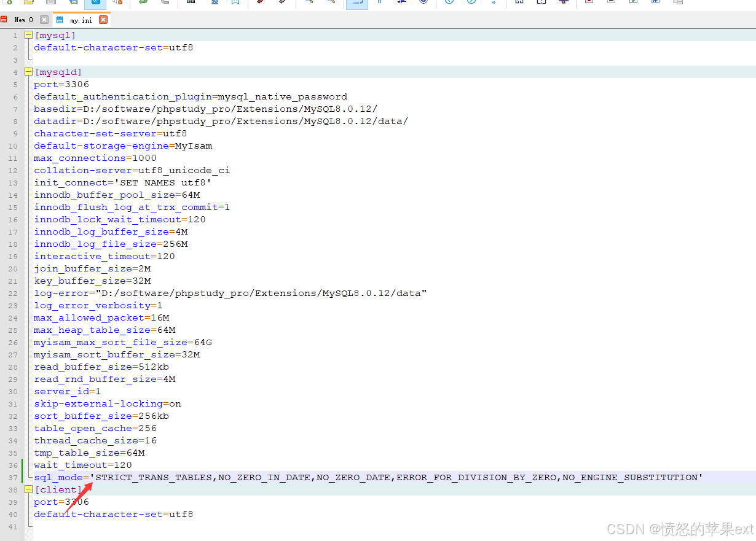Click thread_cache_size=16 line

click(95, 440)
